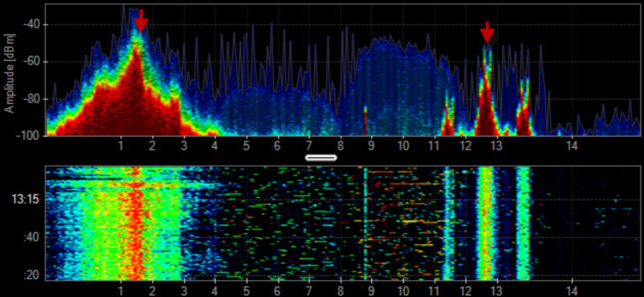Image resolution: width=644 pixels, height=297 pixels.
Task: Click the -80 amplitude axis label
Action: (x=30, y=99)
